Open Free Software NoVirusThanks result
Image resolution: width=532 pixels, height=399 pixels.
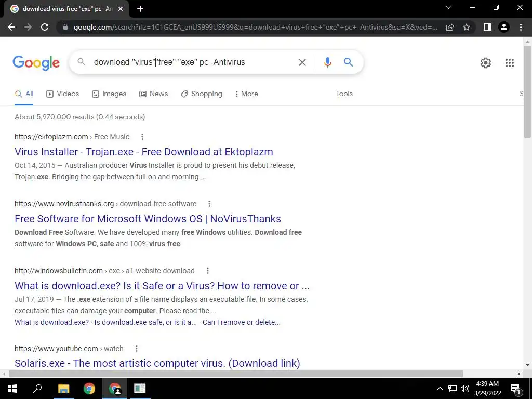[x=148, y=219]
